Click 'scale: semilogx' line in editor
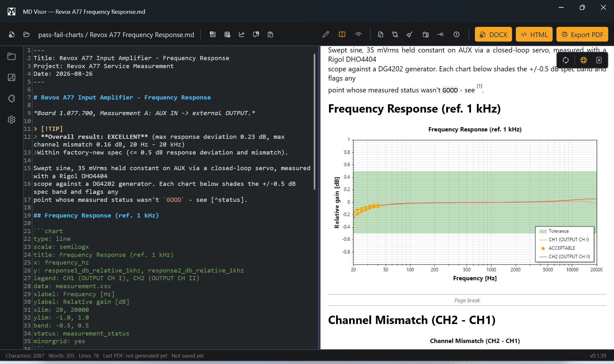Viewport: 614px width, 364px height. [61, 247]
